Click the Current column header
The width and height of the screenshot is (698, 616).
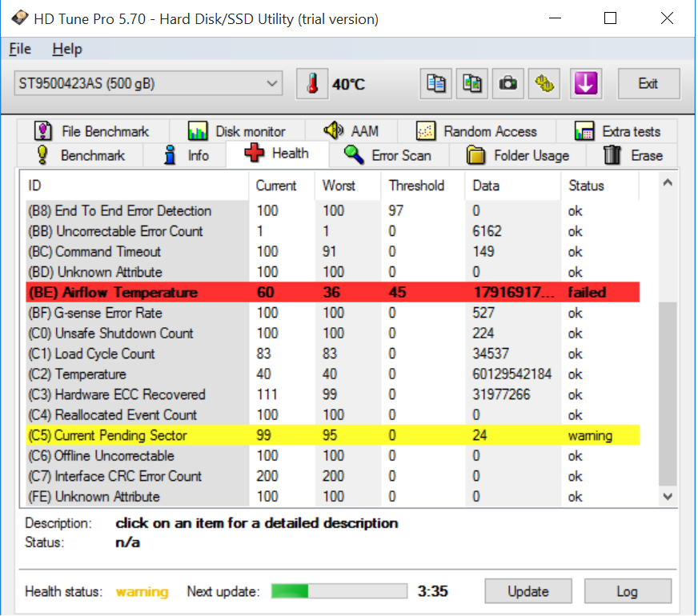click(x=282, y=186)
